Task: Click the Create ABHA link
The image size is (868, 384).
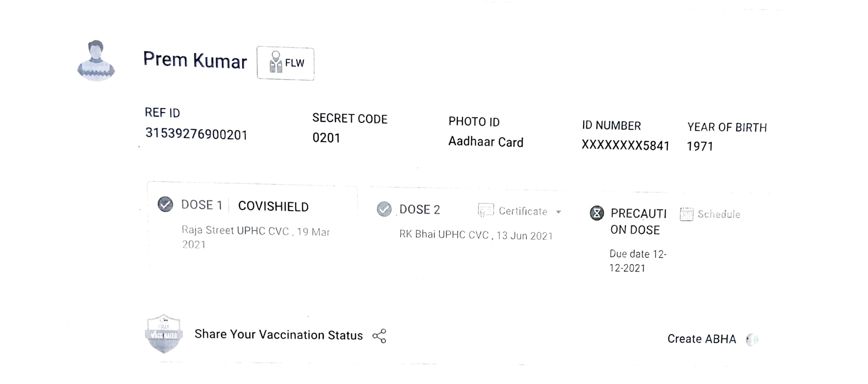Action: (702, 339)
